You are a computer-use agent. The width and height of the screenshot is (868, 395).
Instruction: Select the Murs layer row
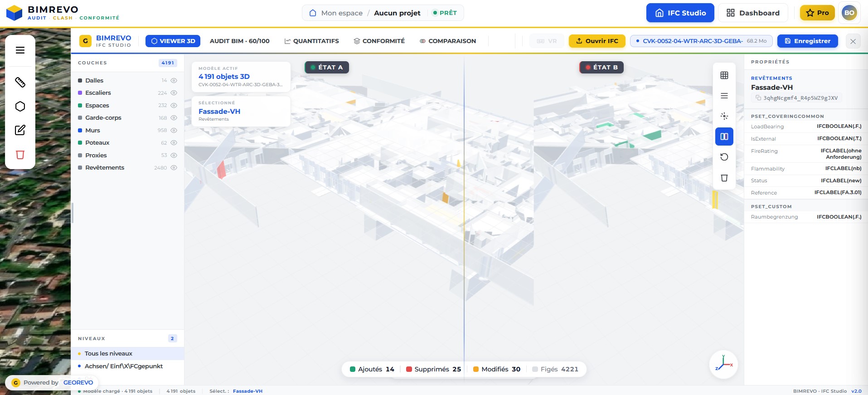(x=127, y=130)
